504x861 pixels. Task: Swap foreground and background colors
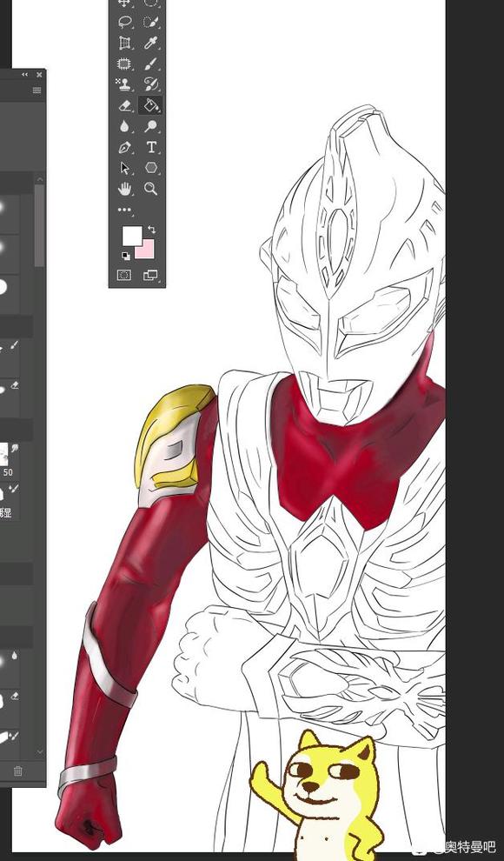tap(152, 229)
